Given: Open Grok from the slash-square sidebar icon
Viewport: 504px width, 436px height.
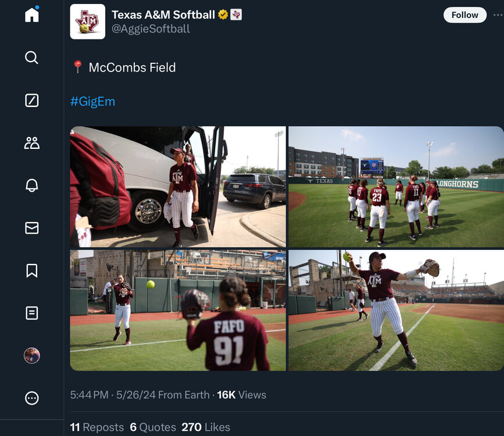Looking at the screenshot, I should tap(32, 101).
